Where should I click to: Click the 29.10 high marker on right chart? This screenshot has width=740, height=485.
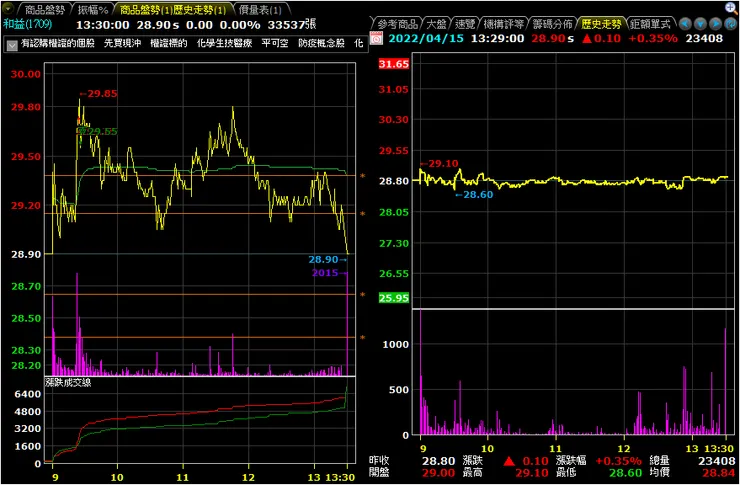(439, 164)
